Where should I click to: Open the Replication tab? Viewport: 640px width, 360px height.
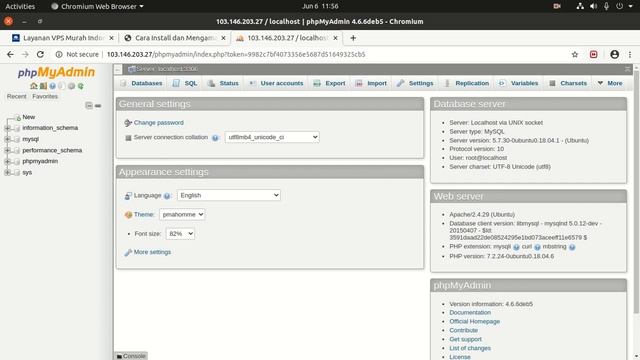(466, 83)
